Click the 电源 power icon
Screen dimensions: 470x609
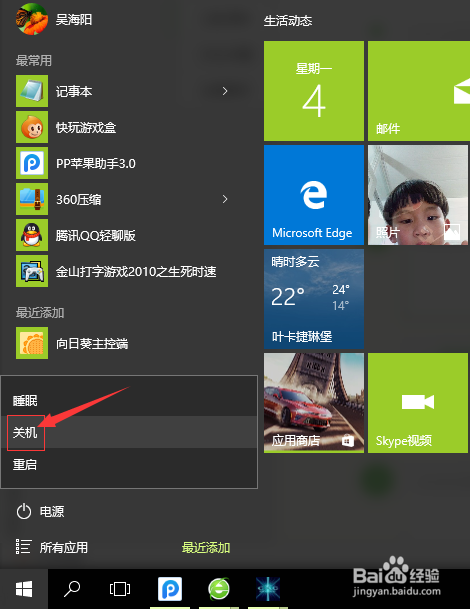[24, 512]
